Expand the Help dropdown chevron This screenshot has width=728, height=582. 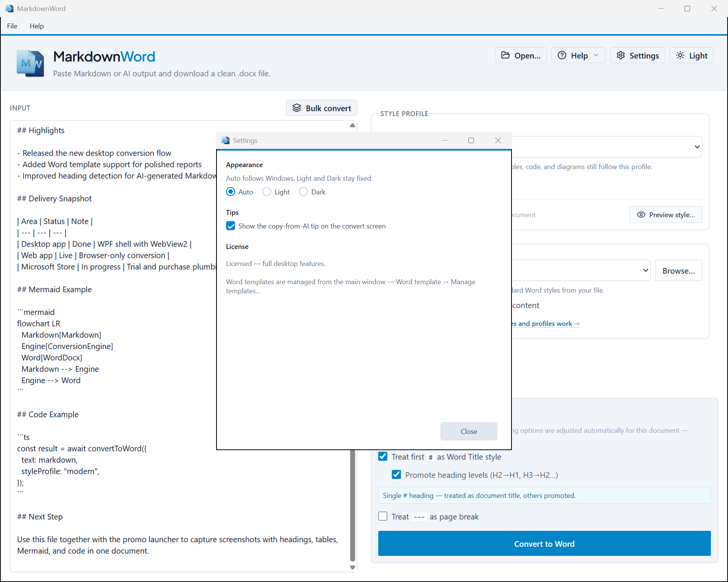point(596,55)
